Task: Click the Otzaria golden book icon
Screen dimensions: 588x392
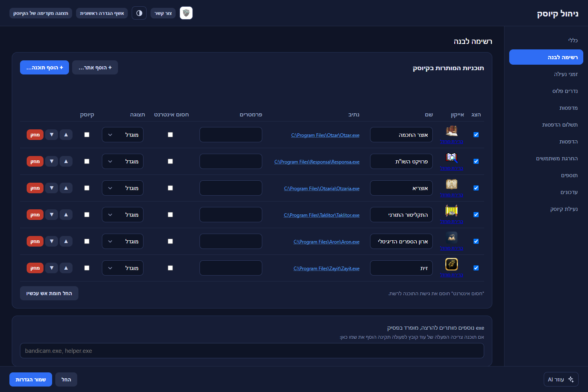Action: coord(452,184)
